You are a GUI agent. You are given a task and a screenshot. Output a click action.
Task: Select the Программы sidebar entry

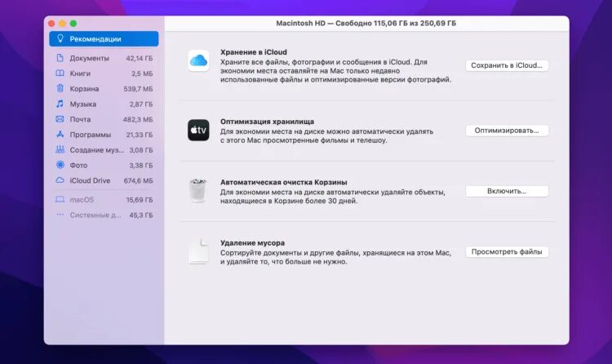coord(104,135)
